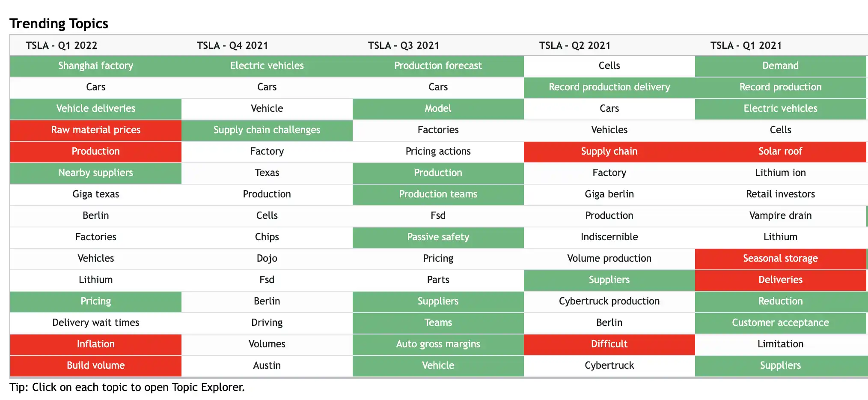Open the Production forecast topic
The width and height of the screenshot is (868, 400).
coord(438,66)
